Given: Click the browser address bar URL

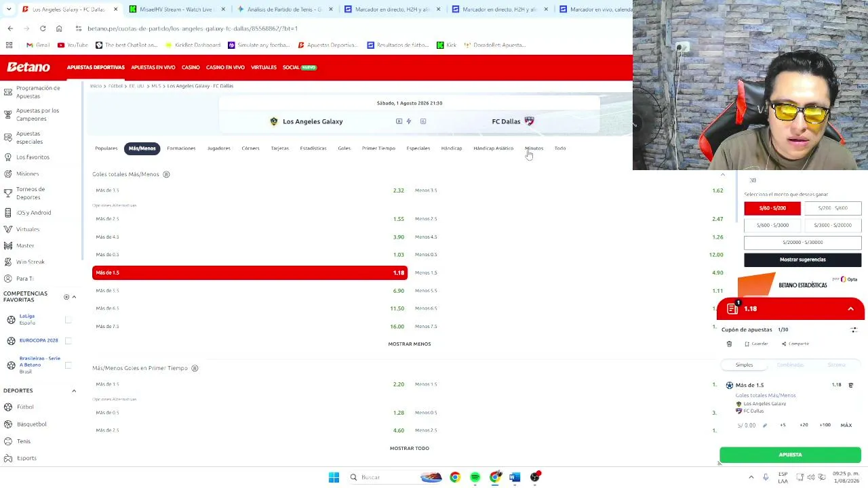Looking at the screenshot, I should [193, 28].
